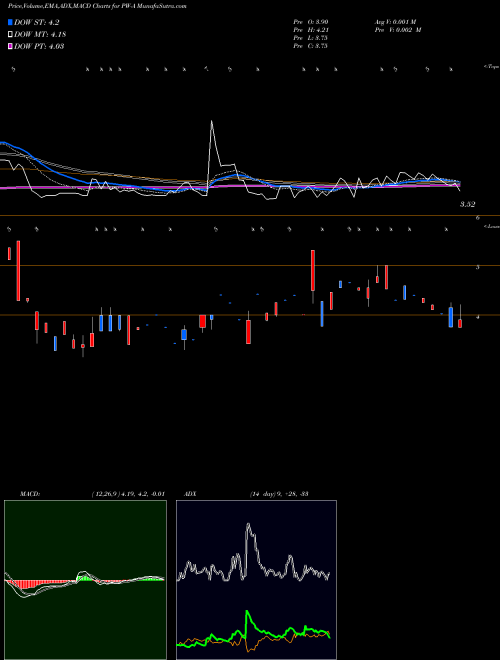Open the dark blue ADX chart panel
Image resolution: width=500 pixels, height=660 pixels.
(x=256, y=580)
